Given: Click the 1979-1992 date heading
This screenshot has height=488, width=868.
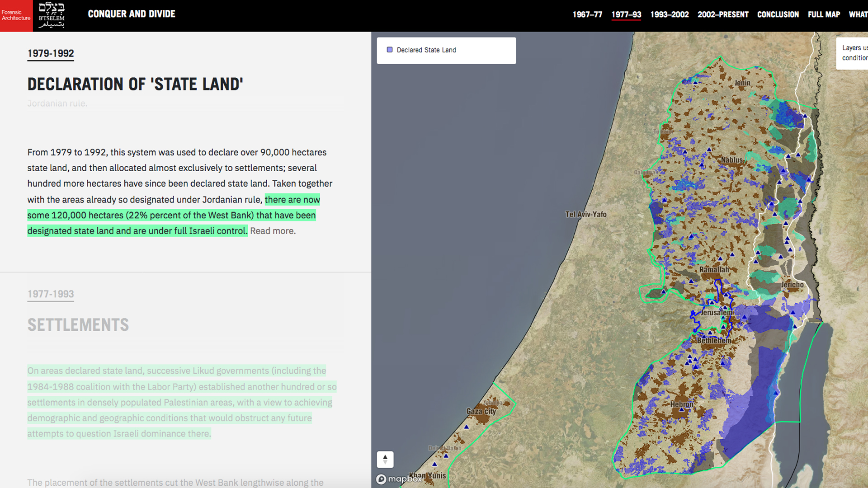Looking at the screenshot, I should [51, 53].
